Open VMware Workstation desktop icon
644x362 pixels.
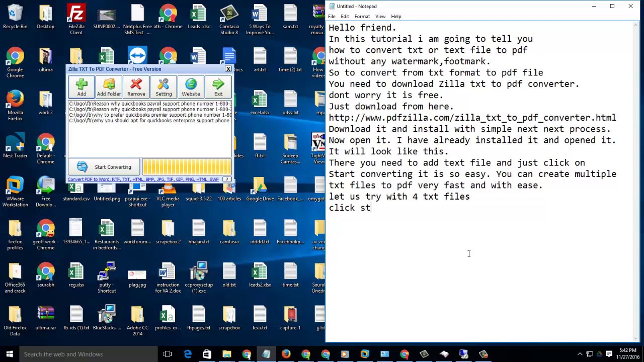[15, 192]
